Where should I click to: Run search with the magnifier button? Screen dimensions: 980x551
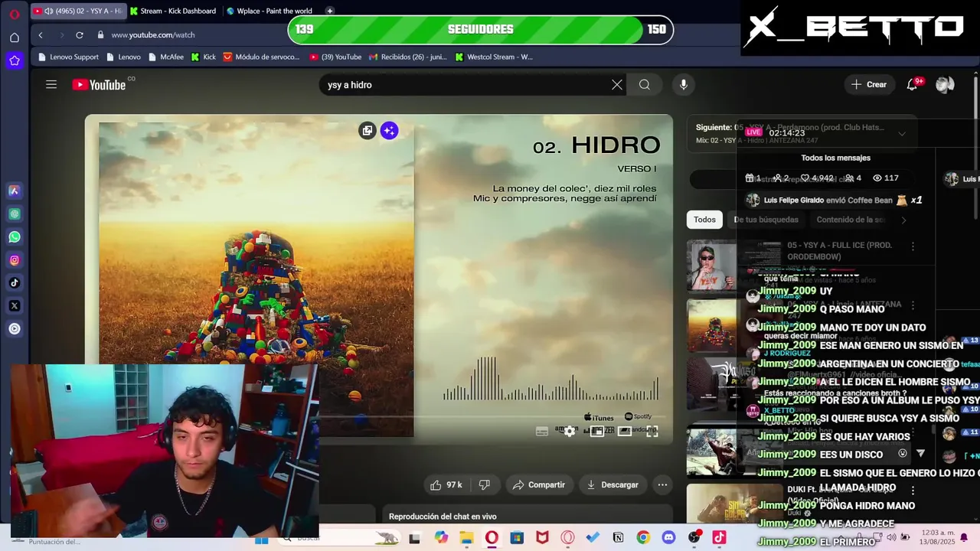[645, 85]
